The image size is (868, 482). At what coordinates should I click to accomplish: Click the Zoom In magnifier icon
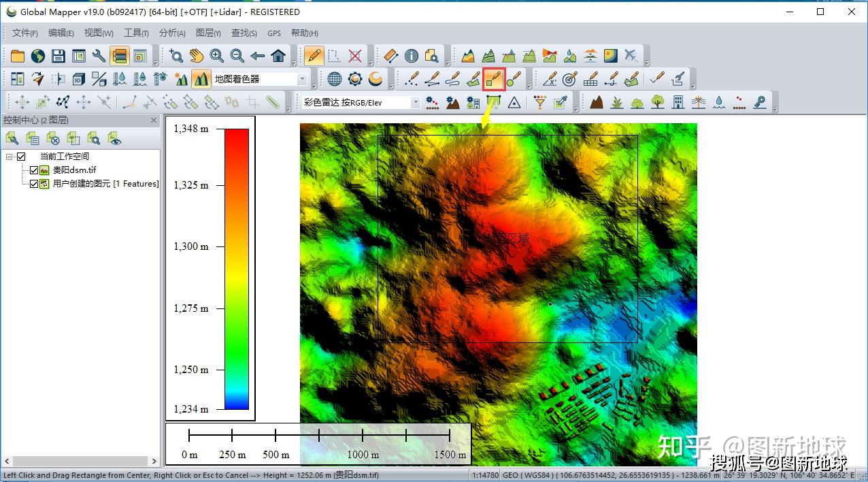[217, 56]
